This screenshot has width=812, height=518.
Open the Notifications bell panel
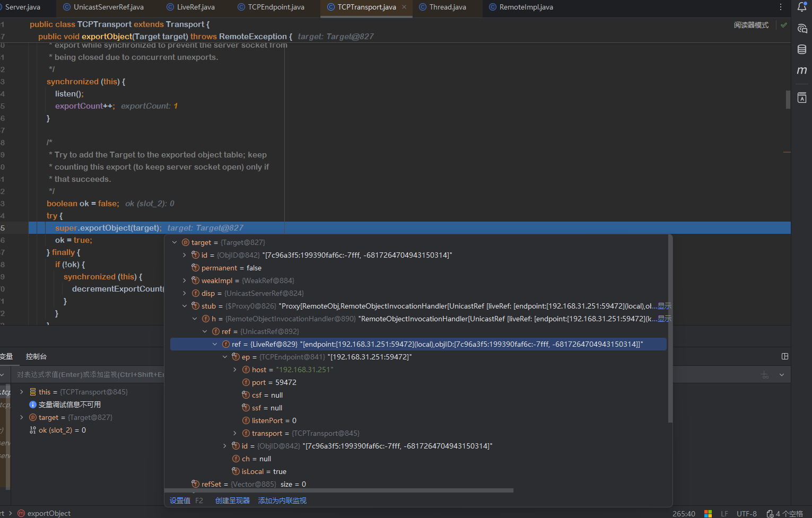(802, 7)
